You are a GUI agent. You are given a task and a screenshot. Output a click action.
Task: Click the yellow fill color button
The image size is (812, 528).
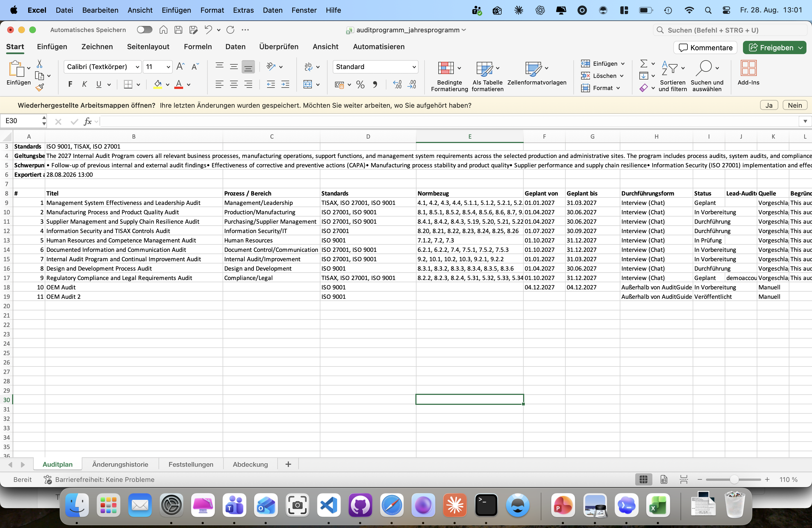[158, 85]
